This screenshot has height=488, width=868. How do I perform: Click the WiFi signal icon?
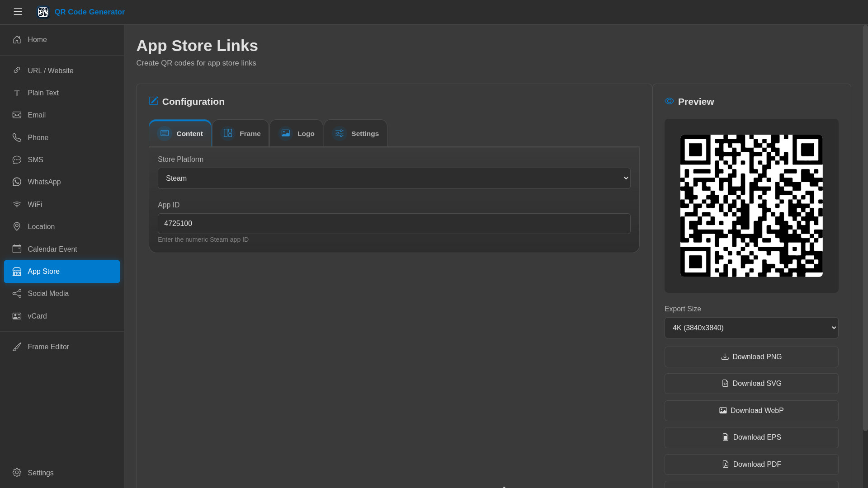coord(17,205)
